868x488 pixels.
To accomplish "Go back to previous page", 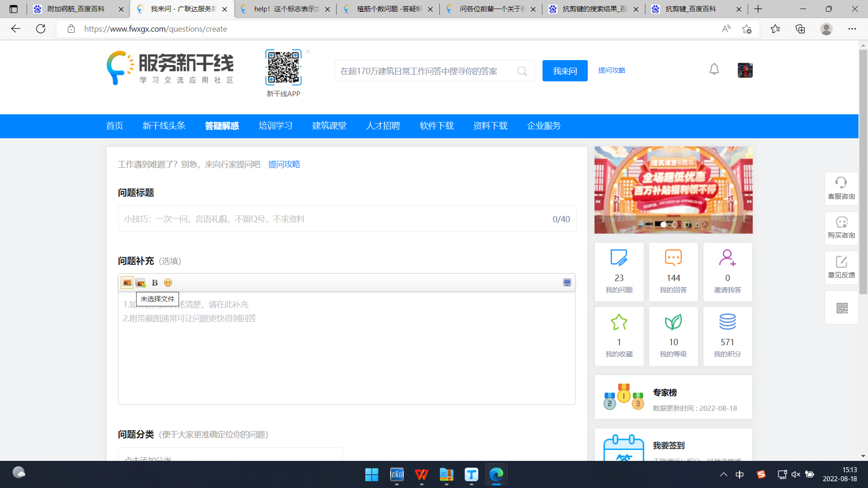I will (x=16, y=29).
